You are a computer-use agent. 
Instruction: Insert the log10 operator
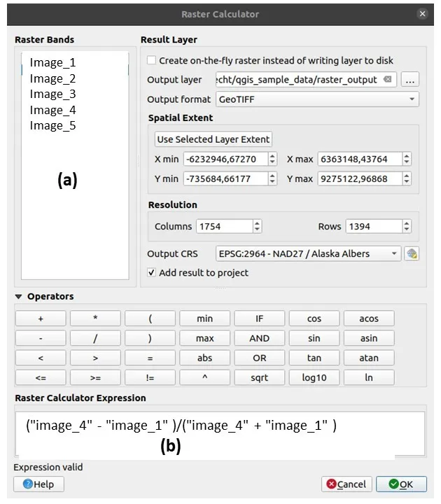[314, 377]
